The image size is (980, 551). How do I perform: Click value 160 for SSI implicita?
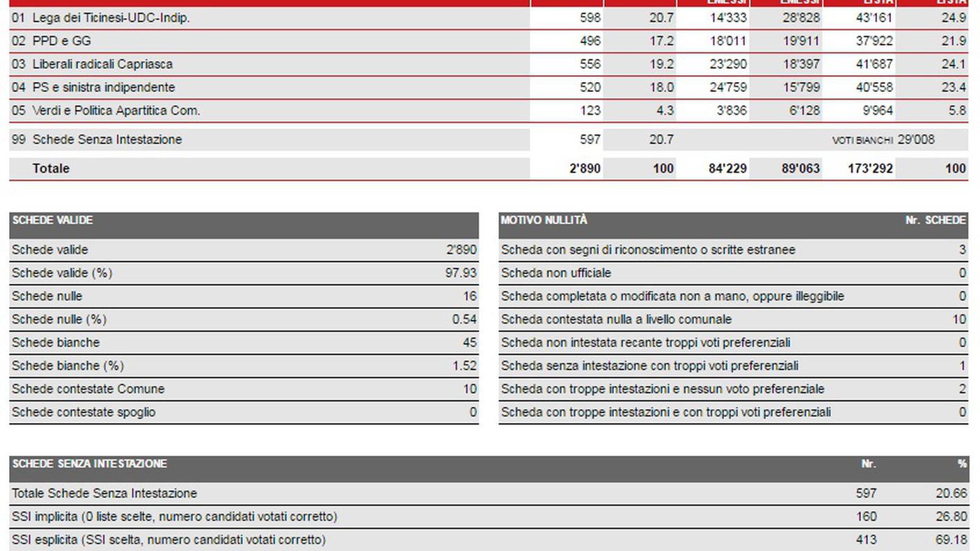click(x=867, y=517)
